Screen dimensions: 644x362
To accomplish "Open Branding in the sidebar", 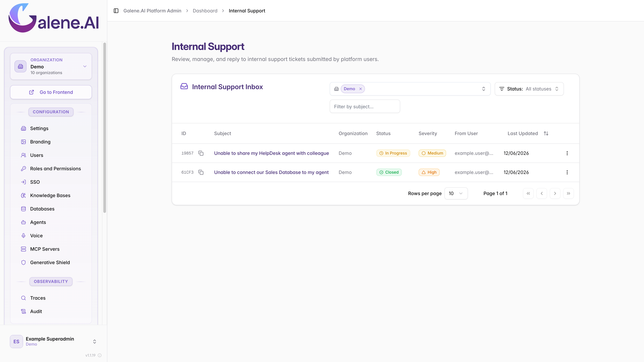I will point(51,142).
